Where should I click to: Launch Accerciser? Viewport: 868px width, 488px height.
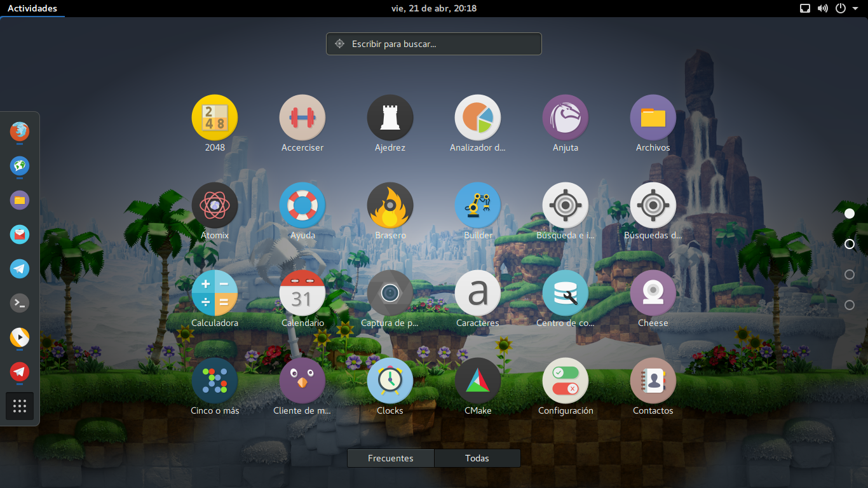tap(302, 118)
